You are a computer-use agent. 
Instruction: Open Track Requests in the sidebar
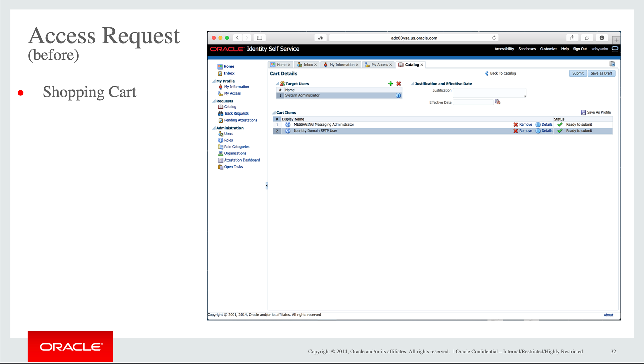pyautogui.click(x=236, y=113)
